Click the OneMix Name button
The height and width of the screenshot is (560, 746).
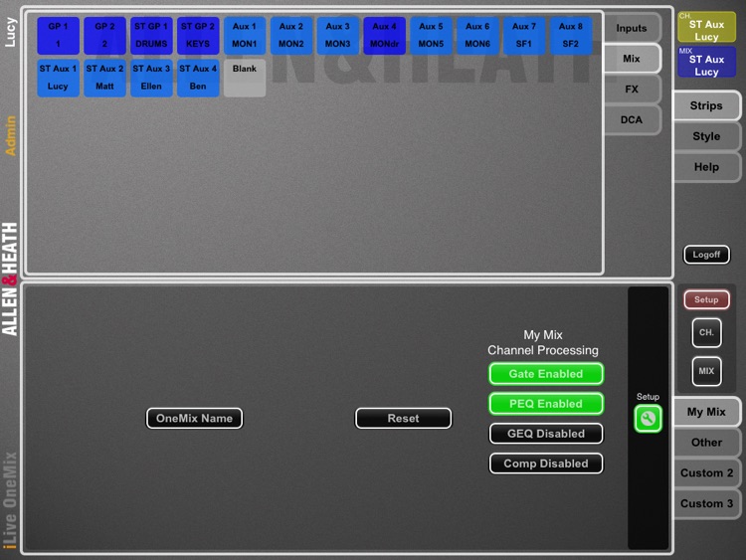194,418
